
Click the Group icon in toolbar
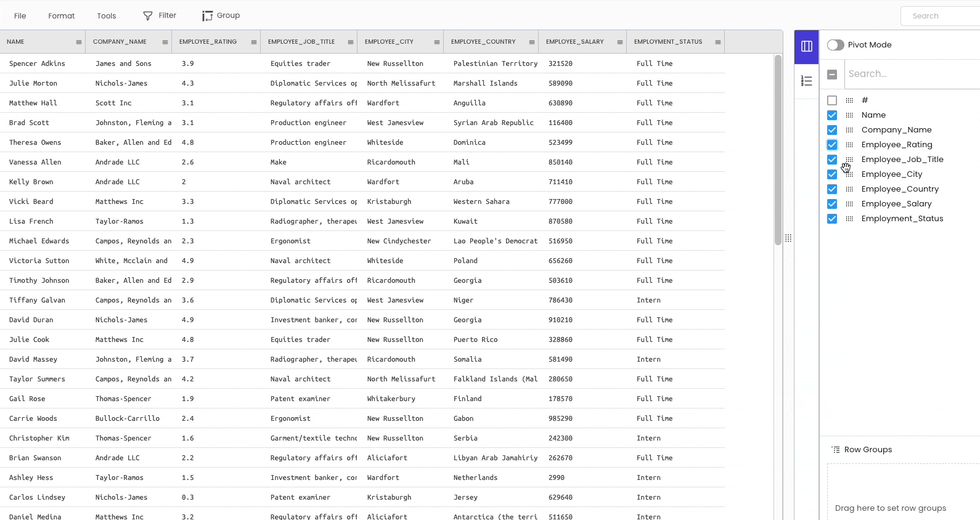tap(207, 16)
